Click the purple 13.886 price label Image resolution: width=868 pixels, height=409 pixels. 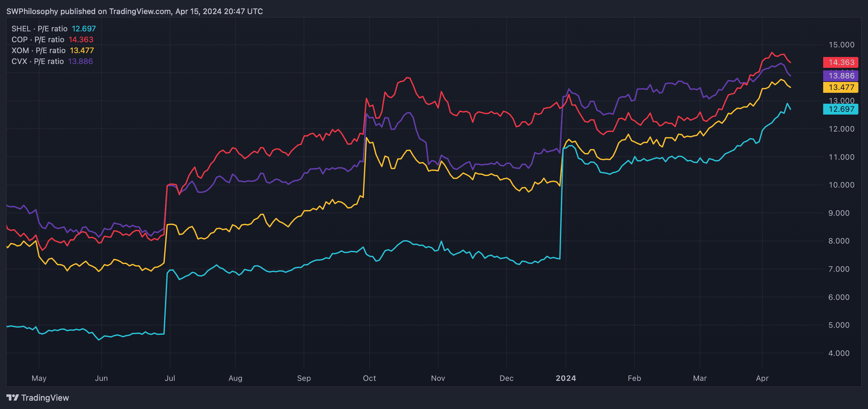(840, 76)
